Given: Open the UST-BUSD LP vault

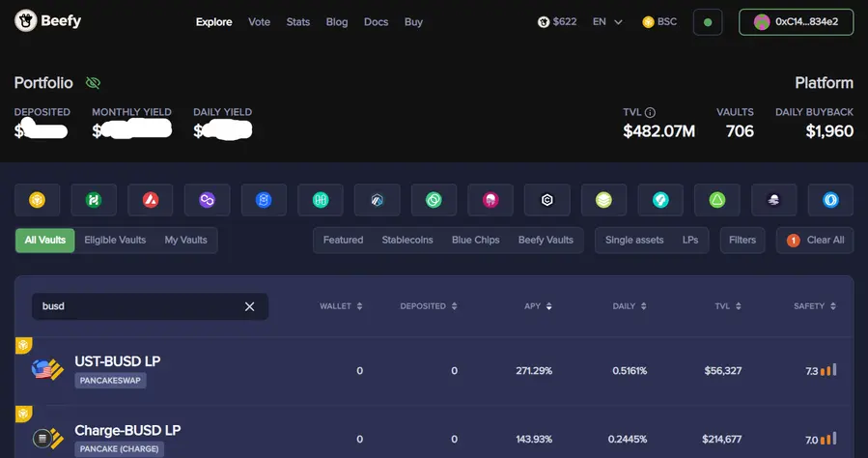Looking at the screenshot, I should point(434,370).
